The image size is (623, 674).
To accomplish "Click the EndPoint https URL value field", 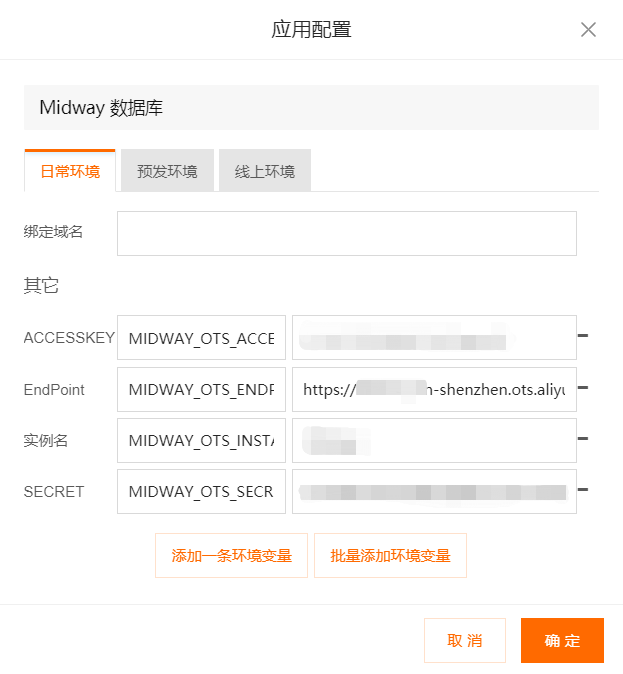I will pos(434,389).
